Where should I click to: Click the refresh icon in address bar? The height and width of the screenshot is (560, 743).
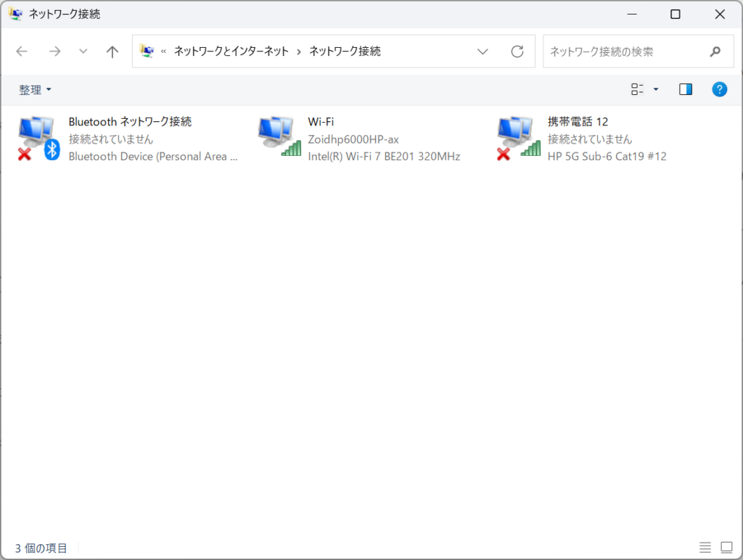pos(517,52)
